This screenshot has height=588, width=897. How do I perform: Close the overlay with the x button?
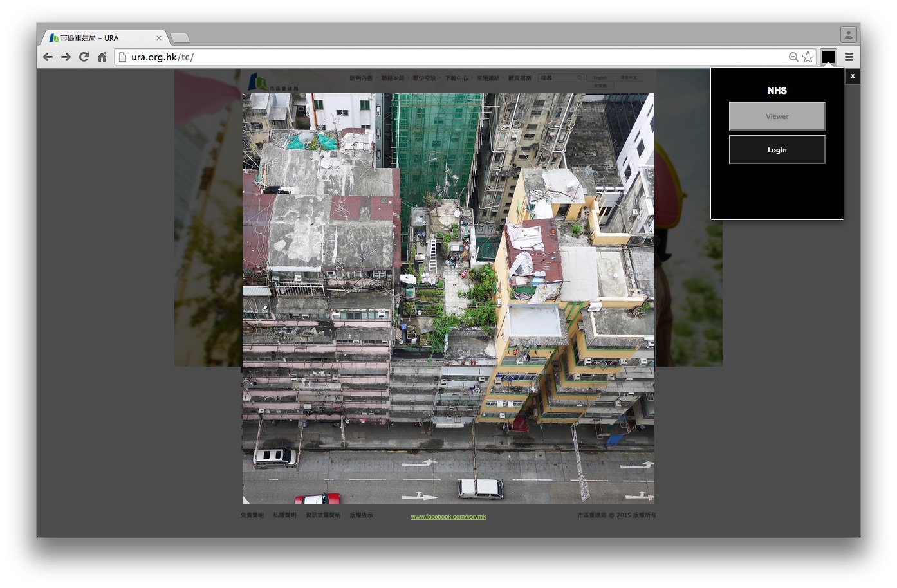click(853, 76)
